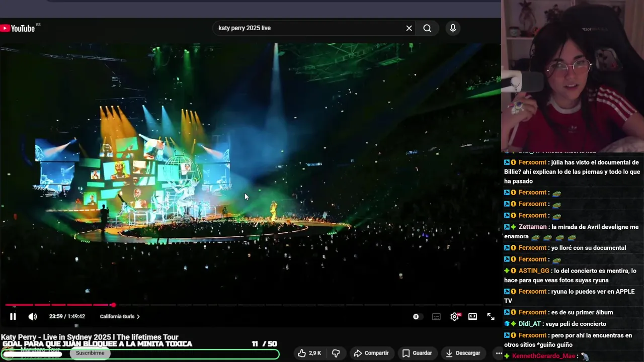Click the streamer webcam overlay
Screen dimensions: 644x362
(573, 76)
